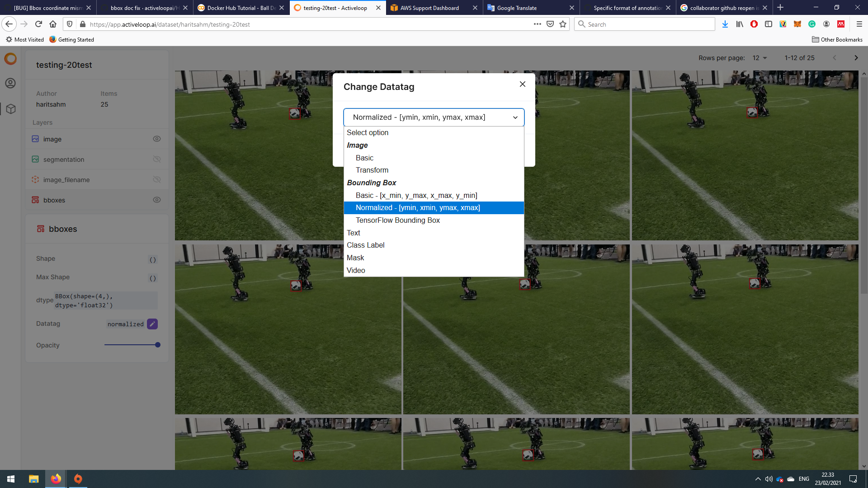Select TensorFlow Bounding Box option

coord(434,220)
